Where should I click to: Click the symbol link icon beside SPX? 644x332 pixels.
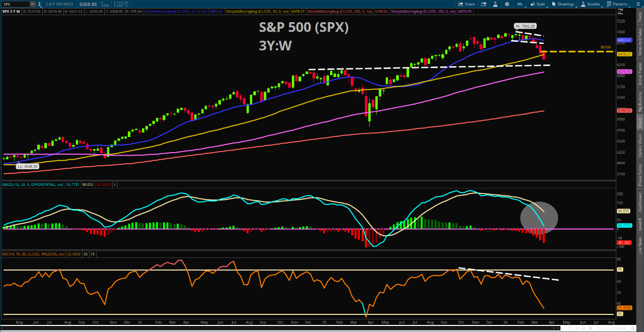(x=40, y=4)
